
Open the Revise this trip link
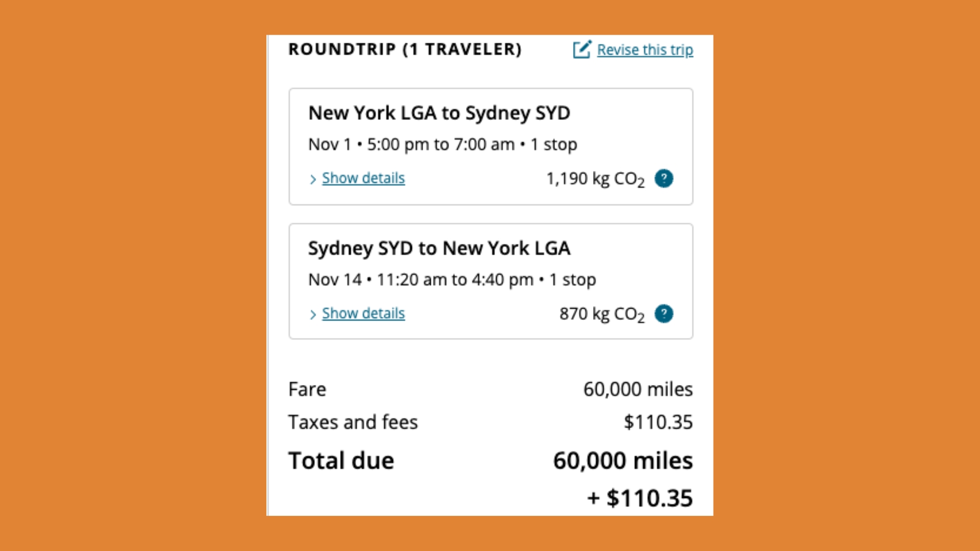point(645,49)
